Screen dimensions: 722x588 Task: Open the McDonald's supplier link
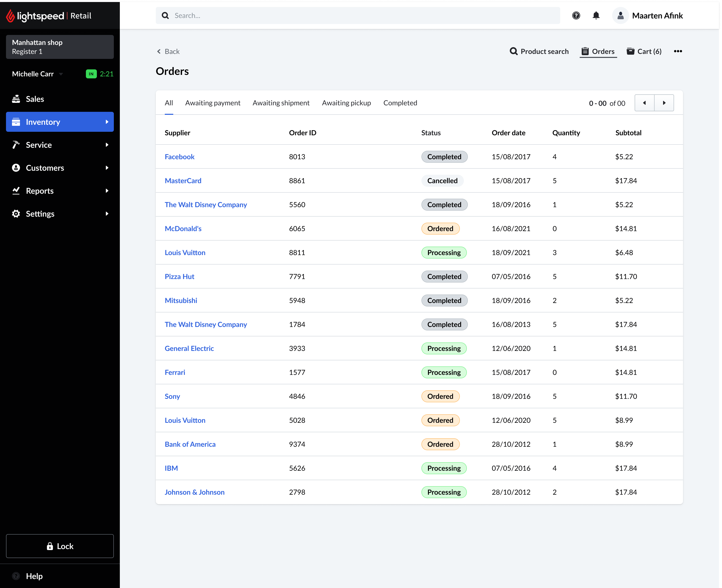183,229
